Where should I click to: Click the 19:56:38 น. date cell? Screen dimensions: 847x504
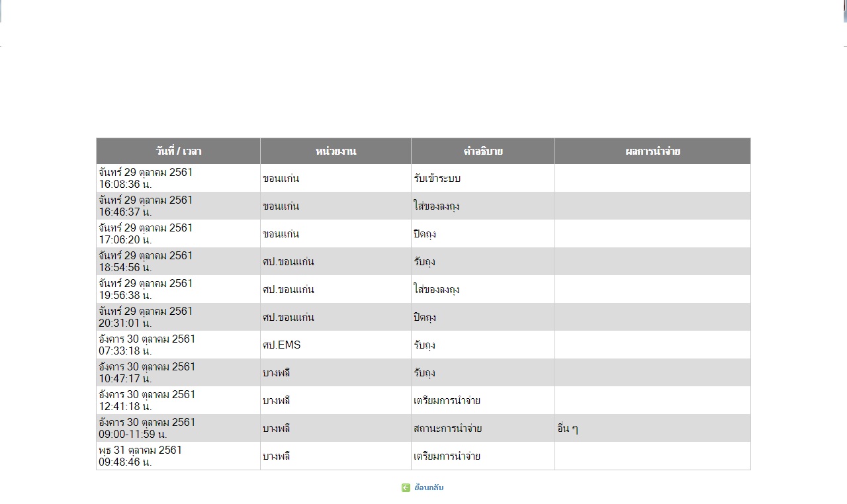pos(178,289)
